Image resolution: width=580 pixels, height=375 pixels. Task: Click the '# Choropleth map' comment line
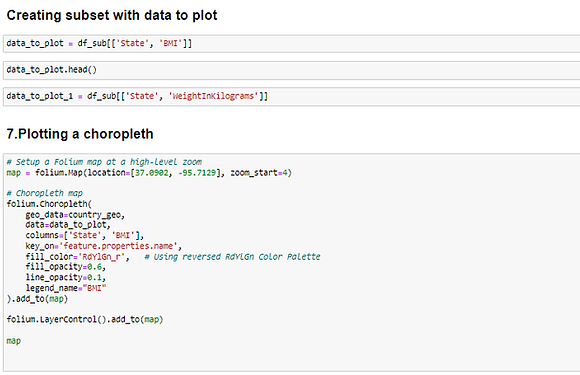[44, 193]
